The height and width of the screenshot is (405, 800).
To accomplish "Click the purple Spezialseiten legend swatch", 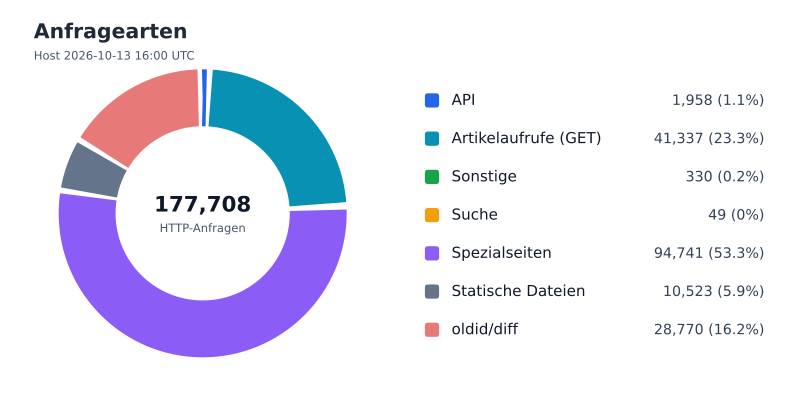I will point(432,254).
